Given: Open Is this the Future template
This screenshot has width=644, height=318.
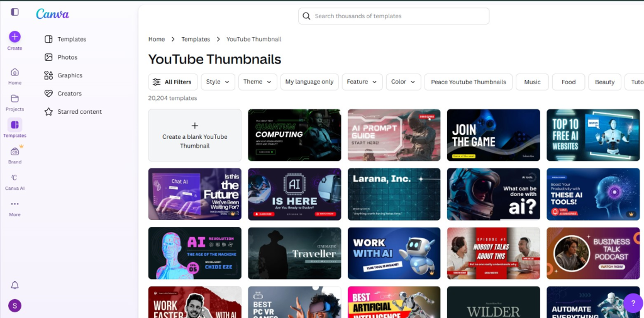Looking at the screenshot, I should pos(195,194).
